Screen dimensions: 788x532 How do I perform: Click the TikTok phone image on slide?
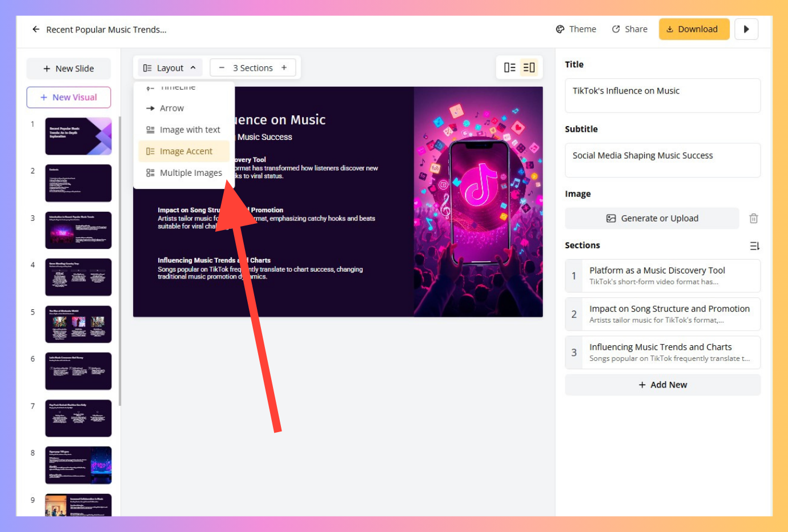pyautogui.click(x=479, y=201)
